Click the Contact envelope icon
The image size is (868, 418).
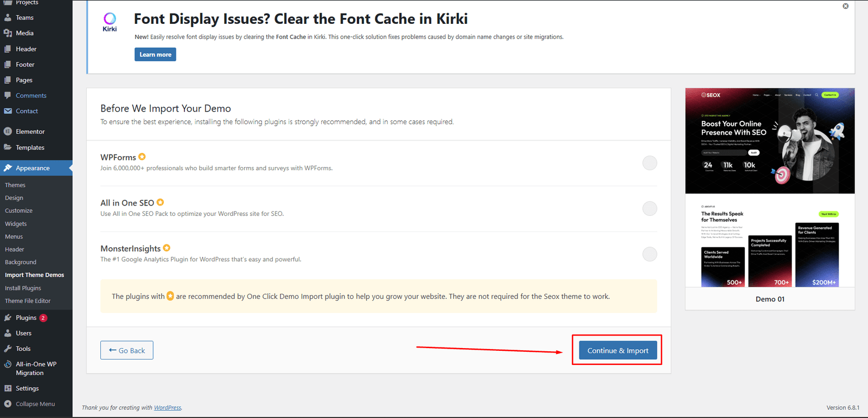click(x=8, y=111)
